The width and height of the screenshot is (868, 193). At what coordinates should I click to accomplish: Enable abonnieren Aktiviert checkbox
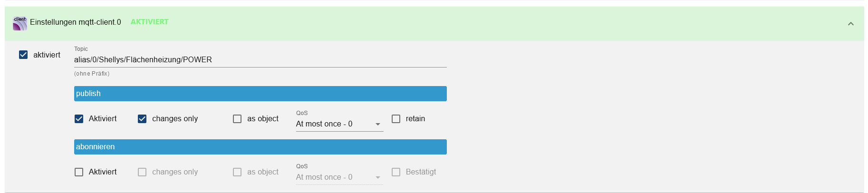79,172
